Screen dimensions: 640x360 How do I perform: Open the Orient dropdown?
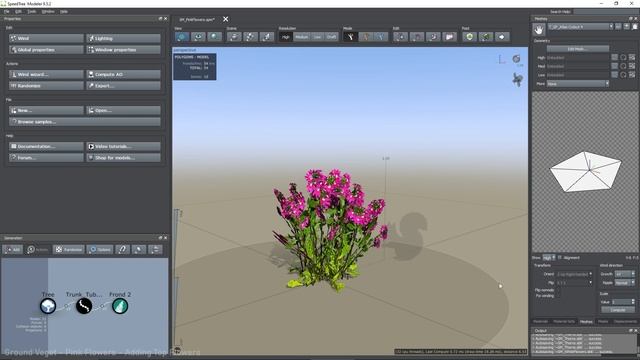(x=574, y=274)
